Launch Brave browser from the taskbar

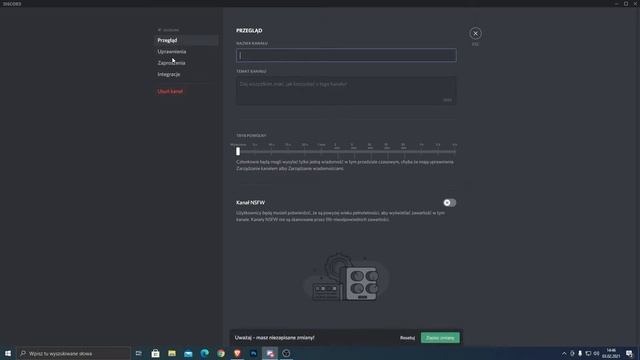[237, 353]
